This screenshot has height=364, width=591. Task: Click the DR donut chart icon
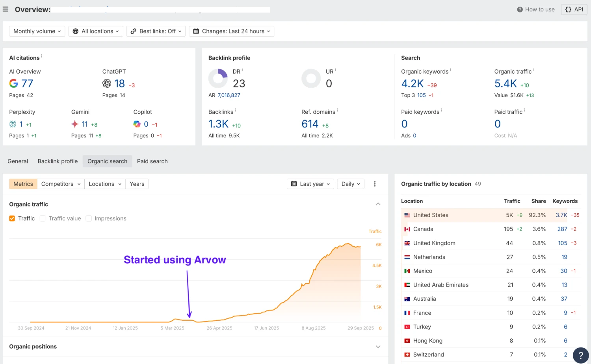coord(218,78)
